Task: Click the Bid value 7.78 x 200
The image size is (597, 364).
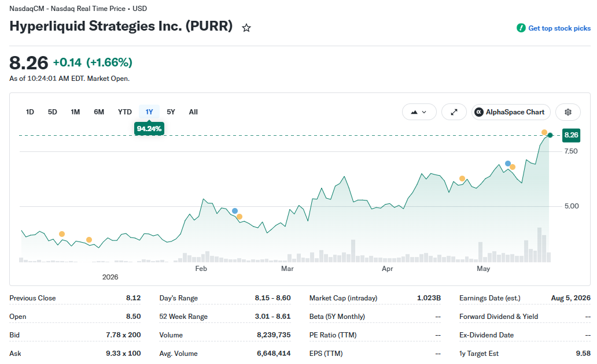Action: click(123, 335)
